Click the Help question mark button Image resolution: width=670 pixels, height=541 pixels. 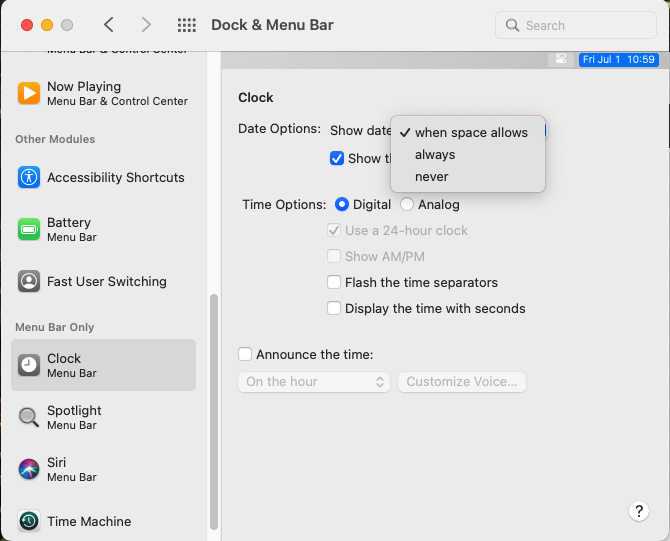tap(640, 511)
